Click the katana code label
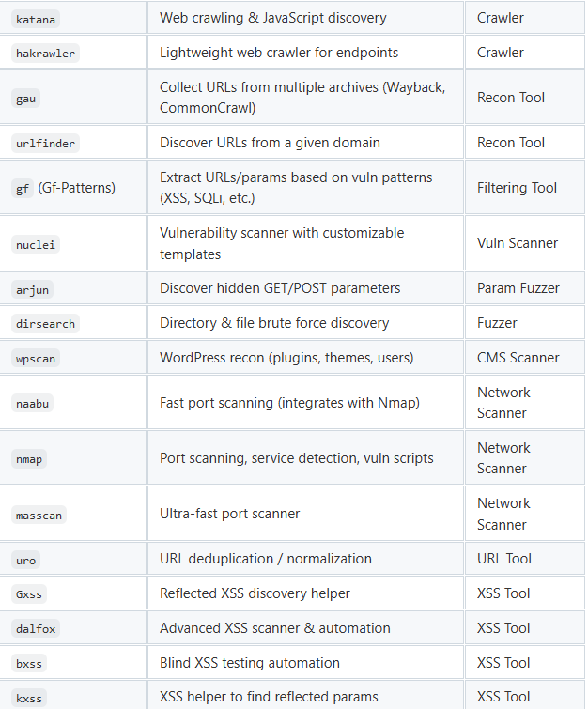This screenshot has width=588, height=709. (x=36, y=20)
